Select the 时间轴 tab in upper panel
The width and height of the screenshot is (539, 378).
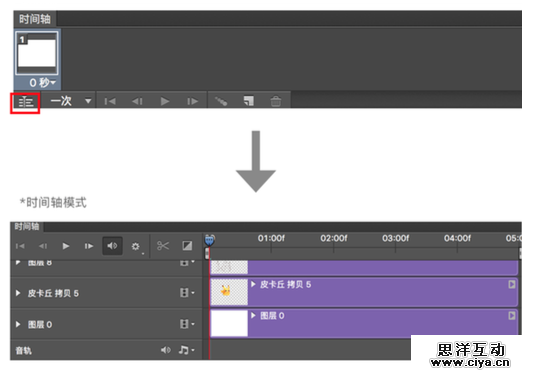35,19
